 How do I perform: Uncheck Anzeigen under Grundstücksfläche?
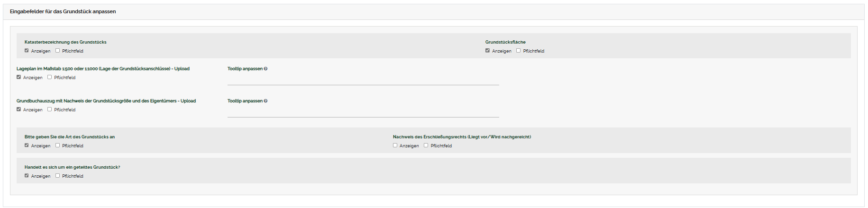487,51
